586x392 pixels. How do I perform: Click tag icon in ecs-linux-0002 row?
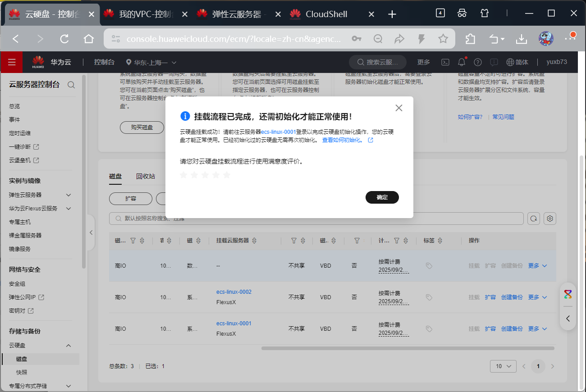pyautogui.click(x=429, y=297)
